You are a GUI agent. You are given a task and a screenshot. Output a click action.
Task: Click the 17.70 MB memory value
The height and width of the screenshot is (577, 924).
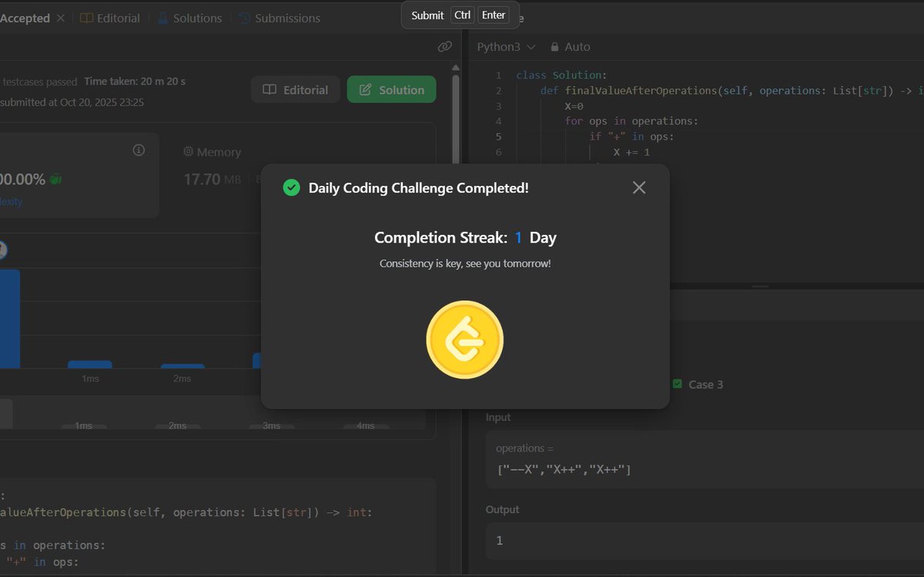[213, 179]
